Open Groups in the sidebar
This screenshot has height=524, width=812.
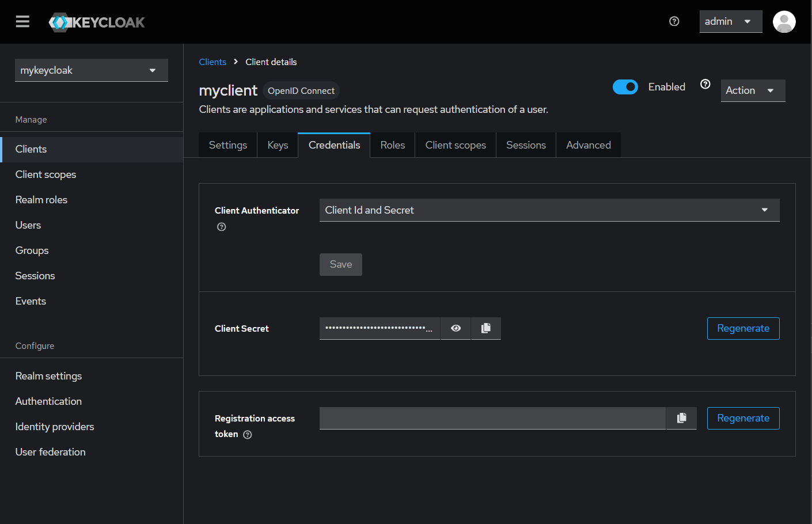tap(92, 250)
